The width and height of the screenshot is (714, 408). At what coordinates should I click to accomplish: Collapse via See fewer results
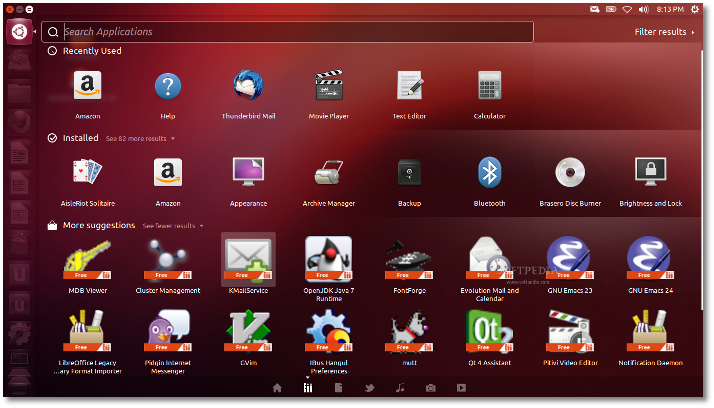(x=173, y=226)
